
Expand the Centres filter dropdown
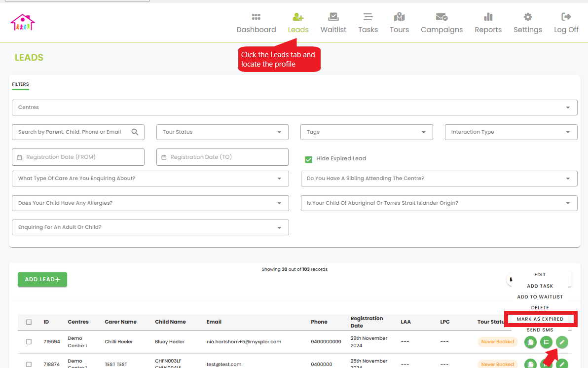coord(294,107)
